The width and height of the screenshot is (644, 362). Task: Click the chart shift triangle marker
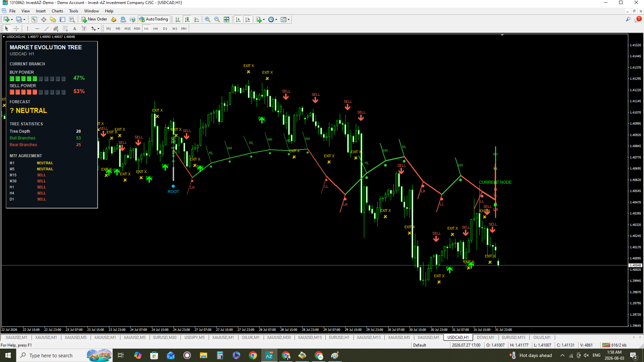point(502,35)
